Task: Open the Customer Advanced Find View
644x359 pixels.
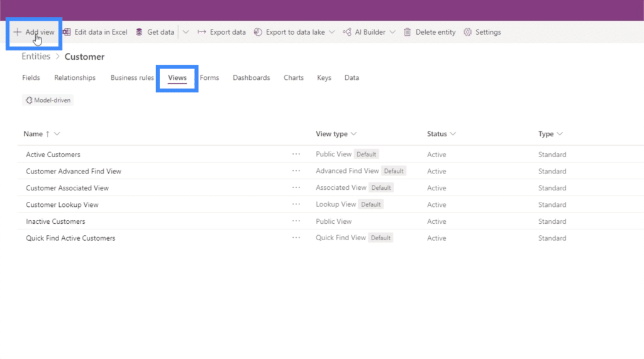Action: (74, 171)
